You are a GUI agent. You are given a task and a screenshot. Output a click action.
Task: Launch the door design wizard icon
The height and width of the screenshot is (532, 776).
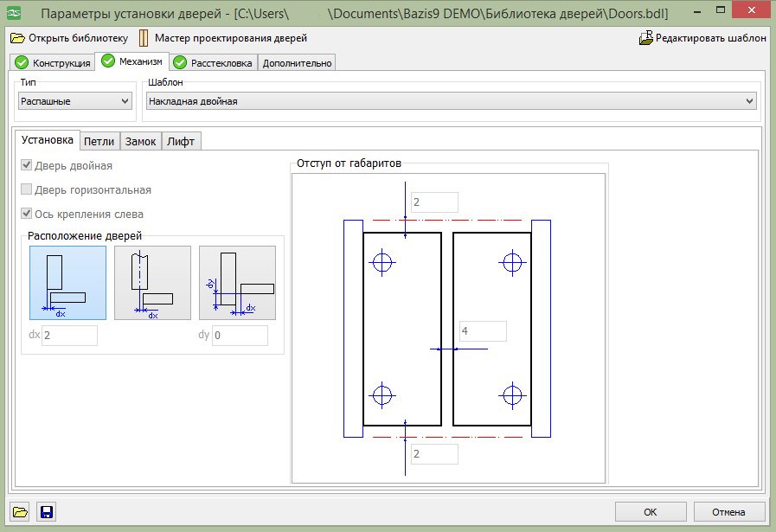[144, 38]
